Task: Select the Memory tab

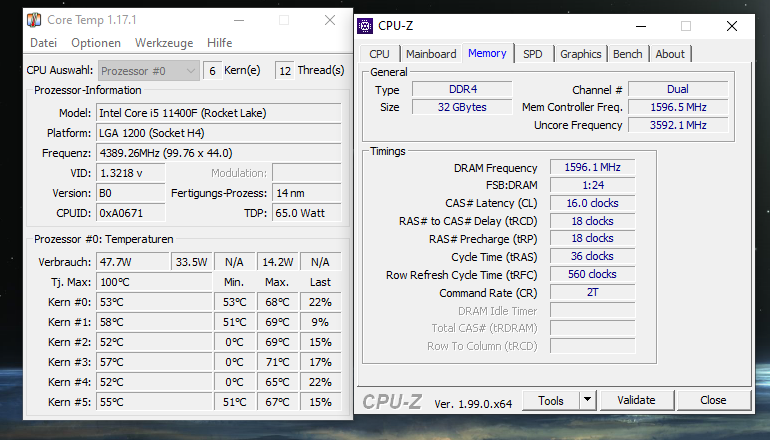Action: pyautogui.click(x=487, y=53)
